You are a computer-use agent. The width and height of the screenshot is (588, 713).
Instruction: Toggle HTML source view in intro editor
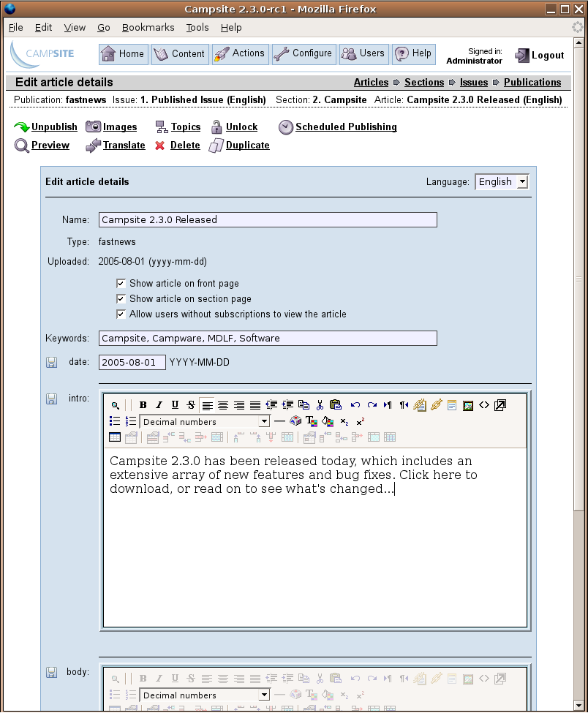tap(484, 404)
